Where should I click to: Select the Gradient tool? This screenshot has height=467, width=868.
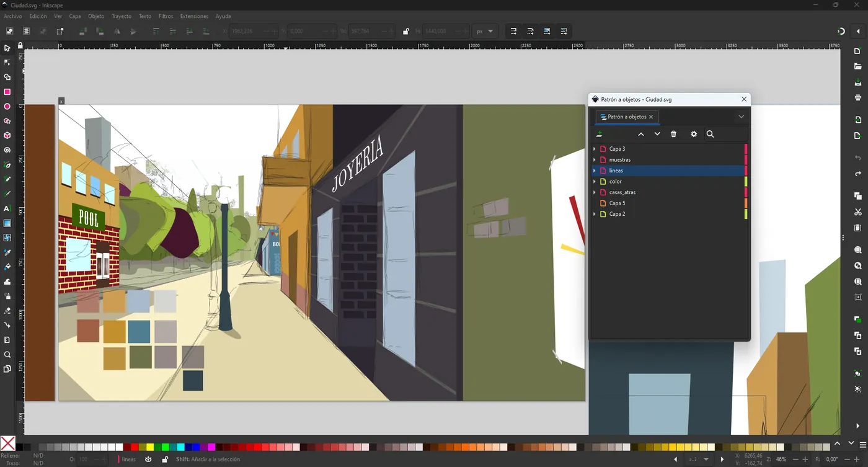[7, 223]
